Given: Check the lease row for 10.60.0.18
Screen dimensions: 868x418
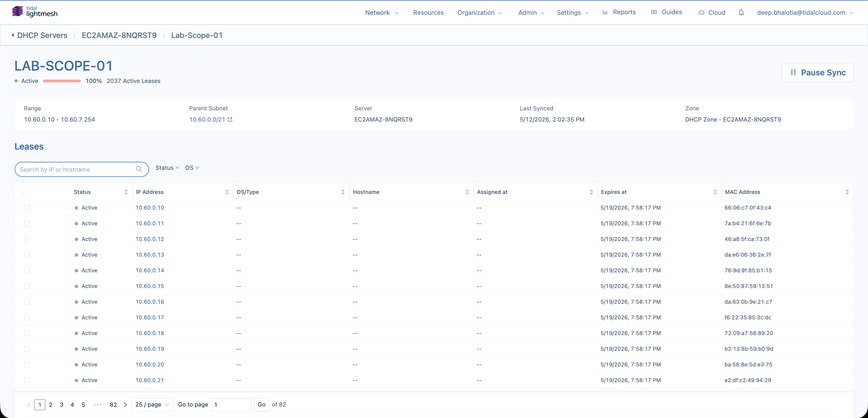Looking at the screenshot, I should pos(27,333).
